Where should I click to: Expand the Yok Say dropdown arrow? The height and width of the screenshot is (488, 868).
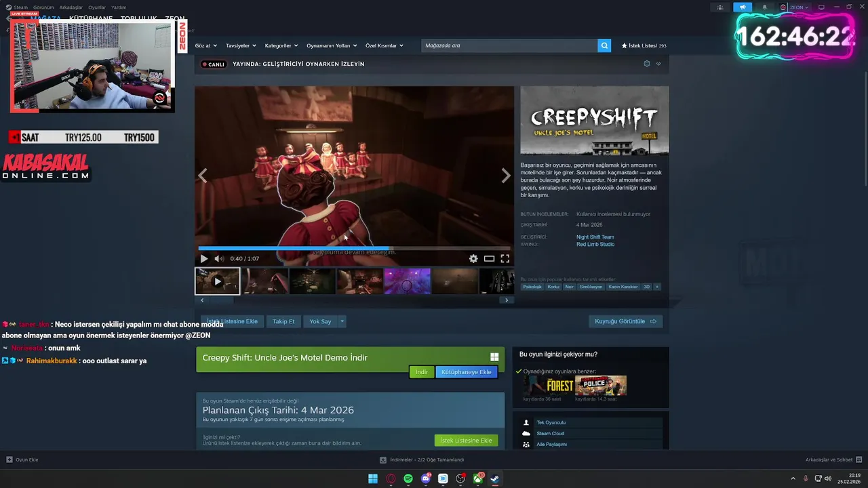(342, 321)
